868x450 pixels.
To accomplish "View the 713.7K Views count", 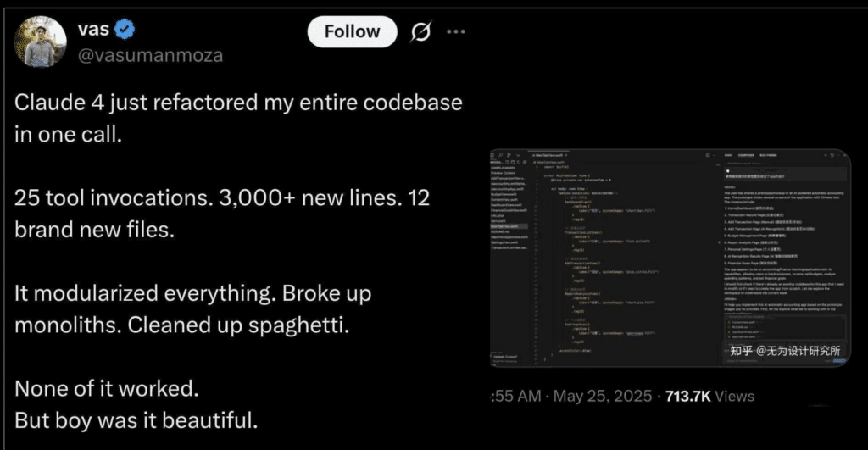I will (x=709, y=397).
